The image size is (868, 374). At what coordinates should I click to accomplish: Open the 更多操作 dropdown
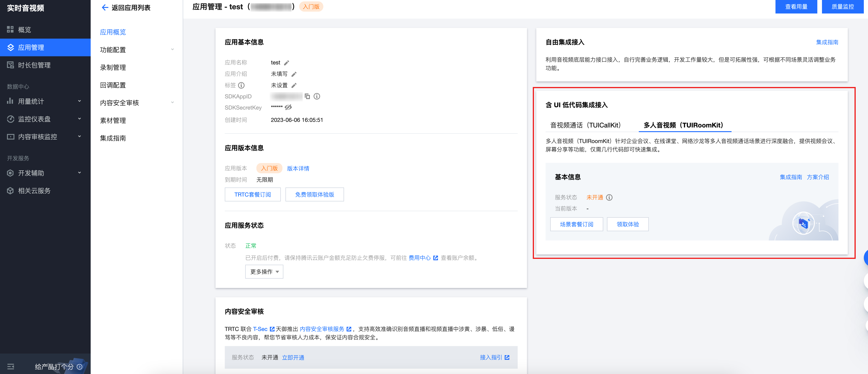[264, 271]
